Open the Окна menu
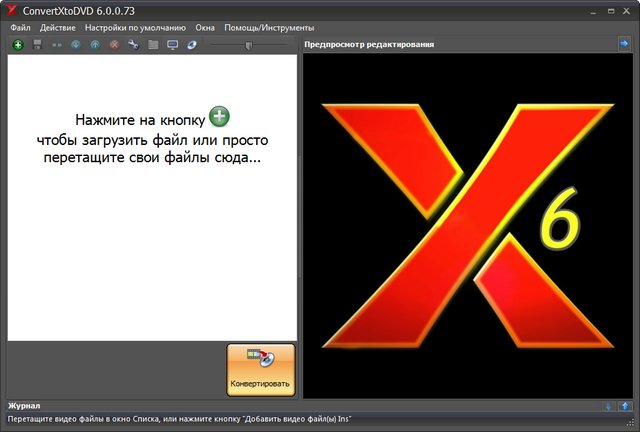Viewport: 640px width, 432px height. pyautogui.click(x=205, y=27)
